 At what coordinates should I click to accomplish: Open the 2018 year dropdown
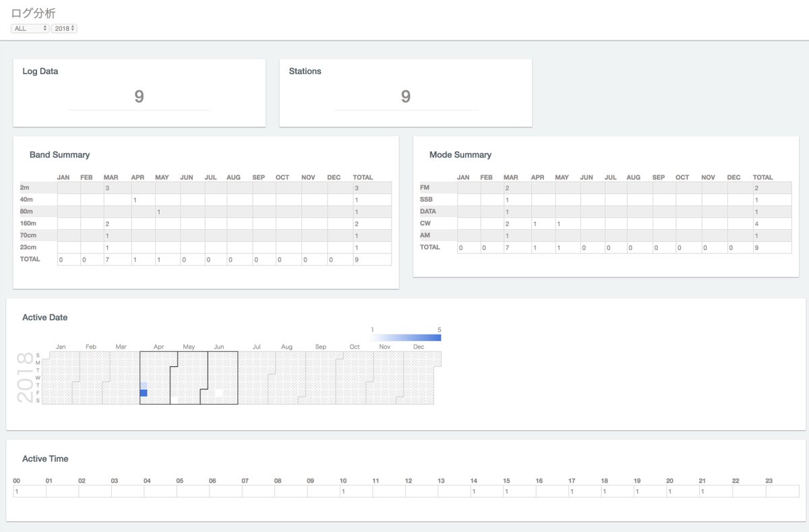point(64,28)
